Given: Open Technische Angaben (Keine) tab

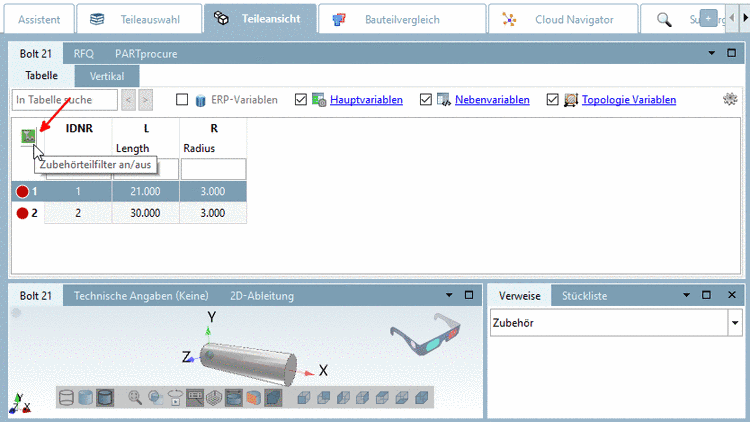Looking at the screenshot, I should point(141,296).
